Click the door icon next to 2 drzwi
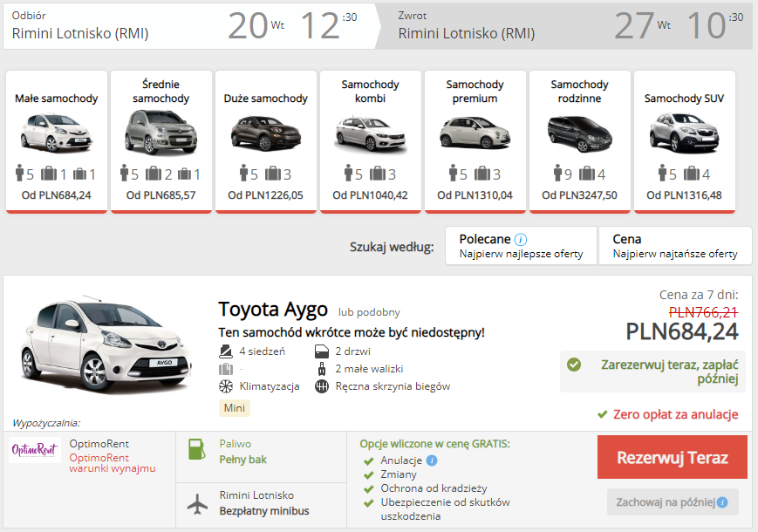 tap(322, 351)
